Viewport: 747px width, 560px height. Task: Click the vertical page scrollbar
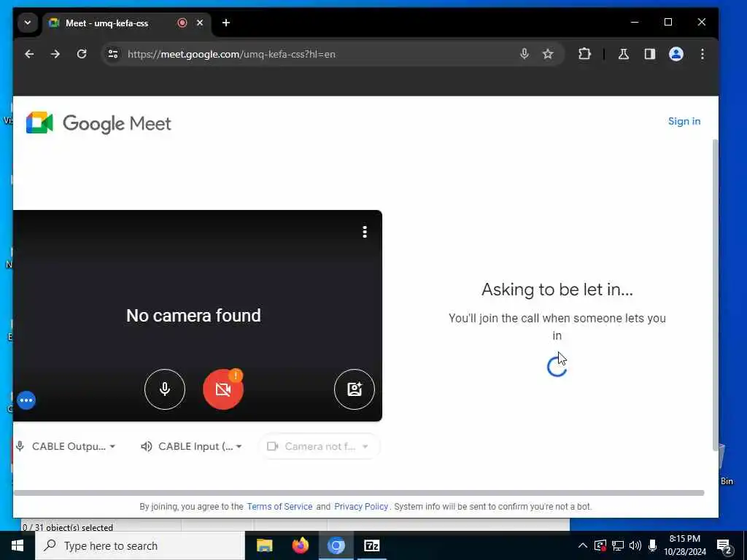[x=715, y=295]
